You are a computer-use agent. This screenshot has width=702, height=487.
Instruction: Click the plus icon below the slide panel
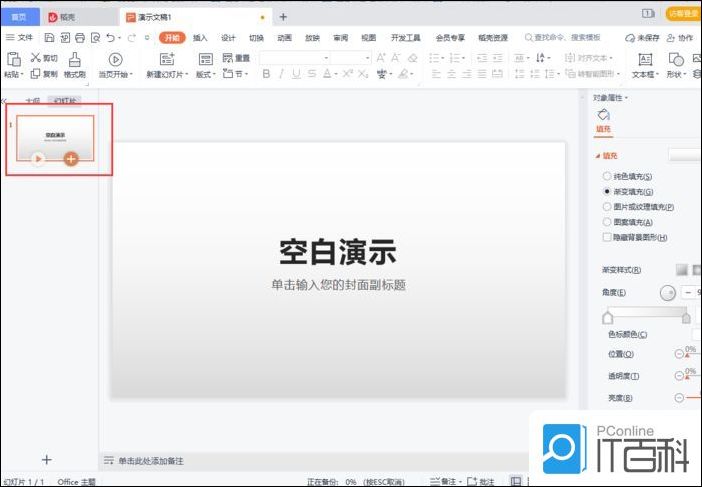[x=46, y=459]
